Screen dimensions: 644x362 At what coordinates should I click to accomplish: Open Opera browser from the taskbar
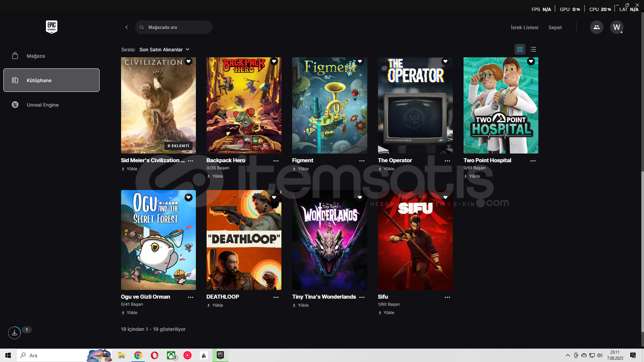click(x=154, y=355)
